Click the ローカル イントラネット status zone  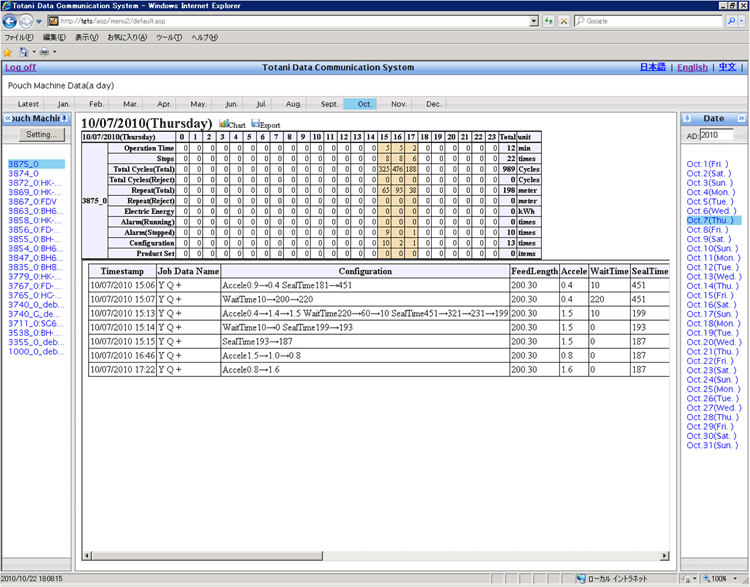pos(612,579)
